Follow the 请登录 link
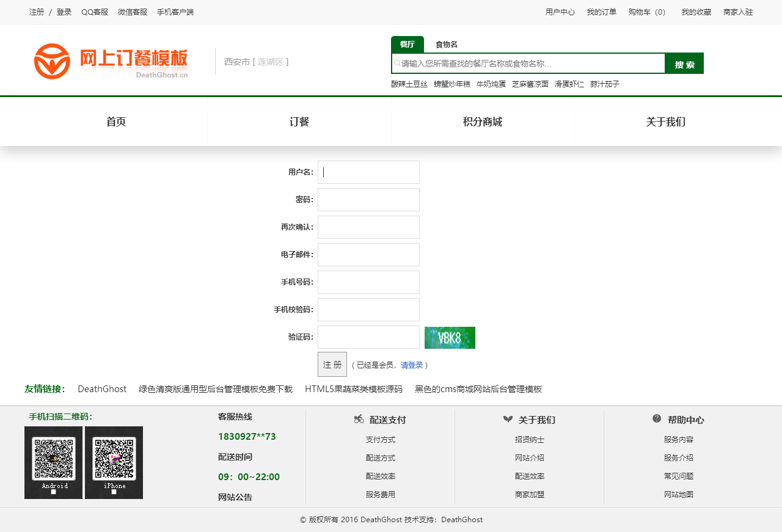This screenshot has width=782, height=532. (412, 365)
